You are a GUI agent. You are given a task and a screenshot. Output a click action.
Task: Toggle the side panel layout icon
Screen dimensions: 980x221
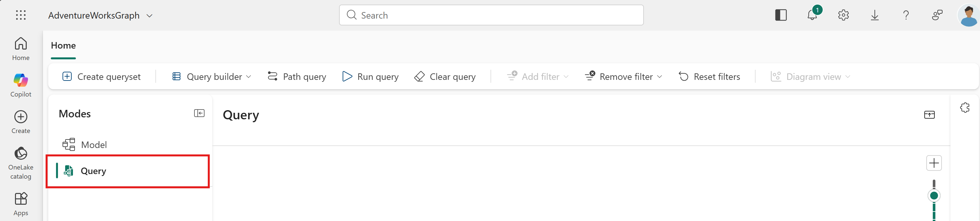781,15
